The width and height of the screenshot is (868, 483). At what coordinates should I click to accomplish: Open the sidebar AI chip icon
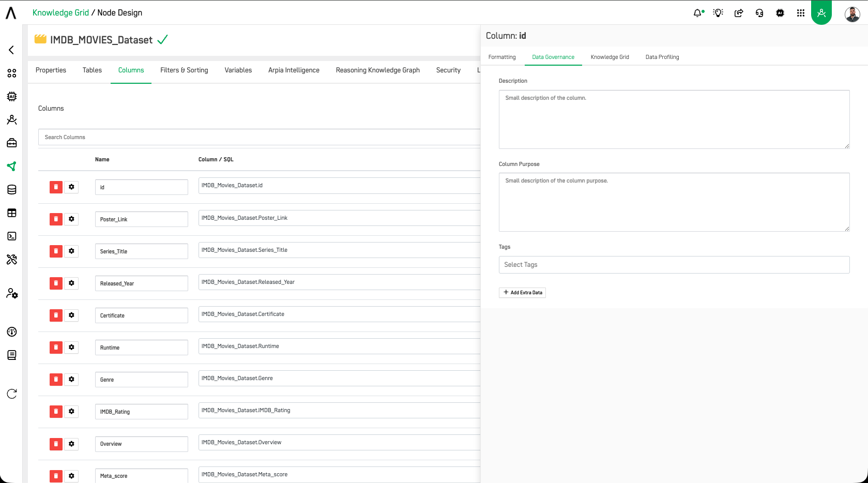12,96
